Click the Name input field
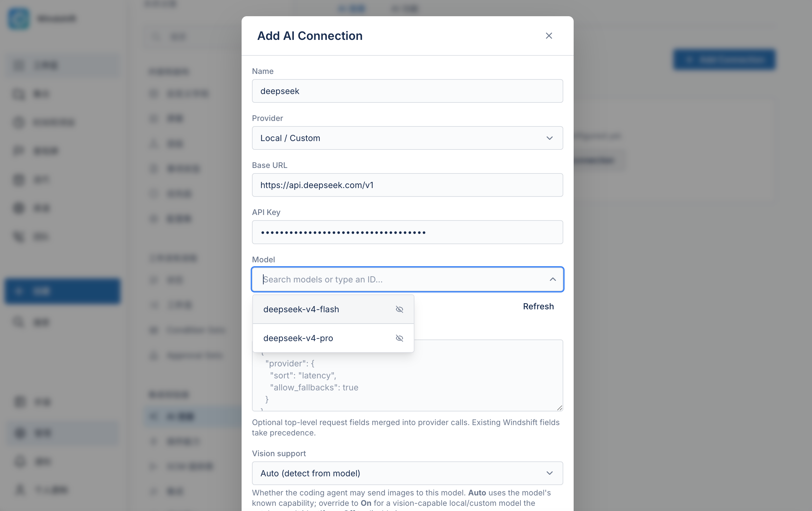The image size is (812, 511). (x=407, y=91)
